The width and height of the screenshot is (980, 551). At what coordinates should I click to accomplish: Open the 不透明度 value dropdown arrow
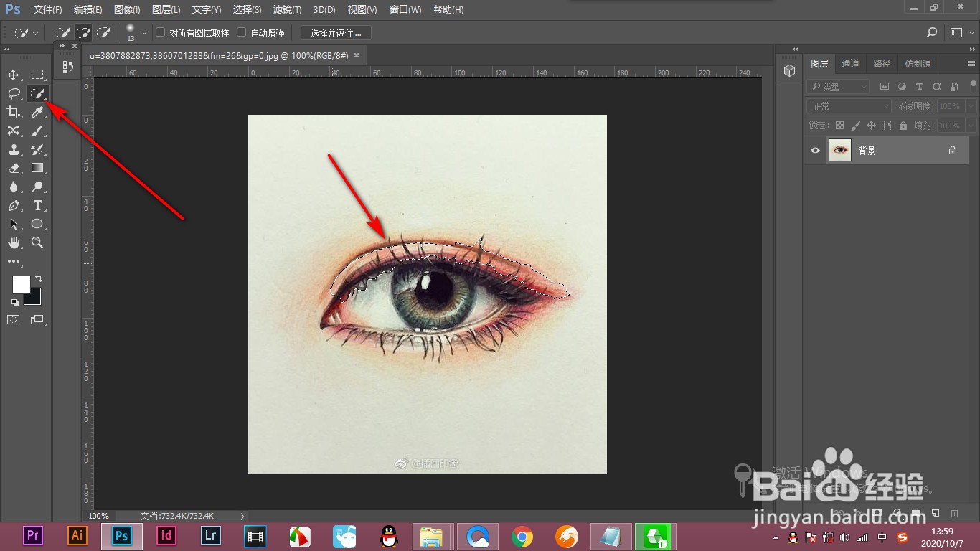pyautogui.click(x=971, y=106)
